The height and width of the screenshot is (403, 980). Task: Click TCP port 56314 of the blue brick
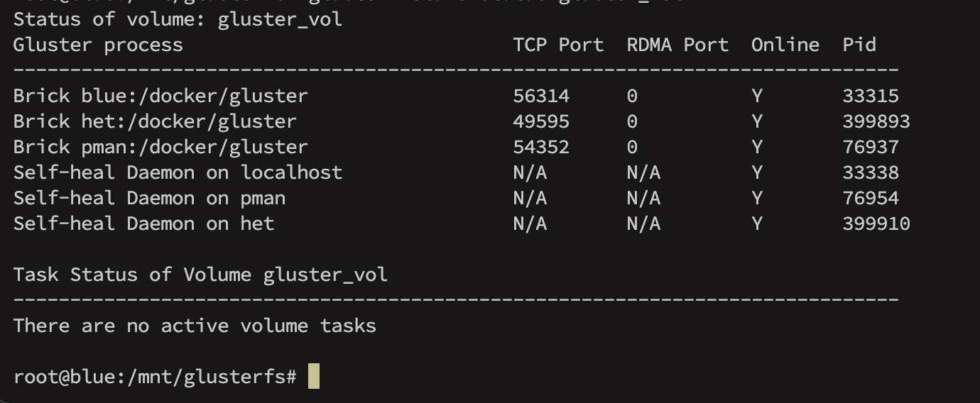tap(541, 96)
